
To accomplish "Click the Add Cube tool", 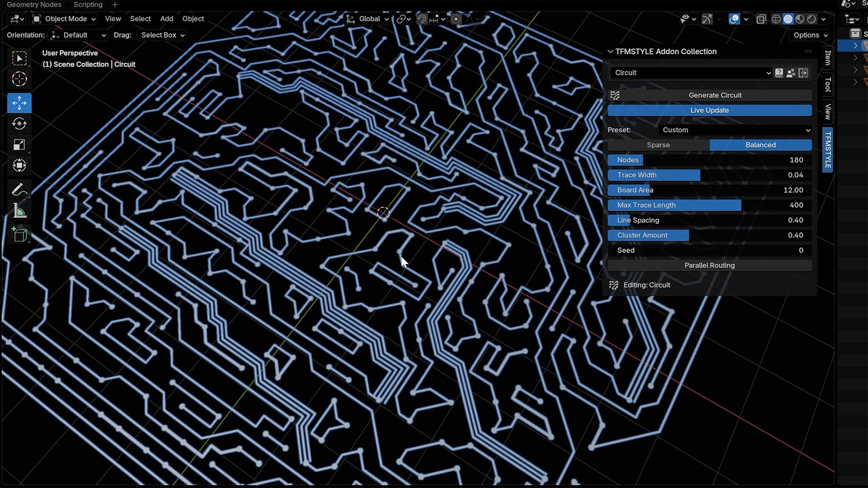I will coord(19,234).
